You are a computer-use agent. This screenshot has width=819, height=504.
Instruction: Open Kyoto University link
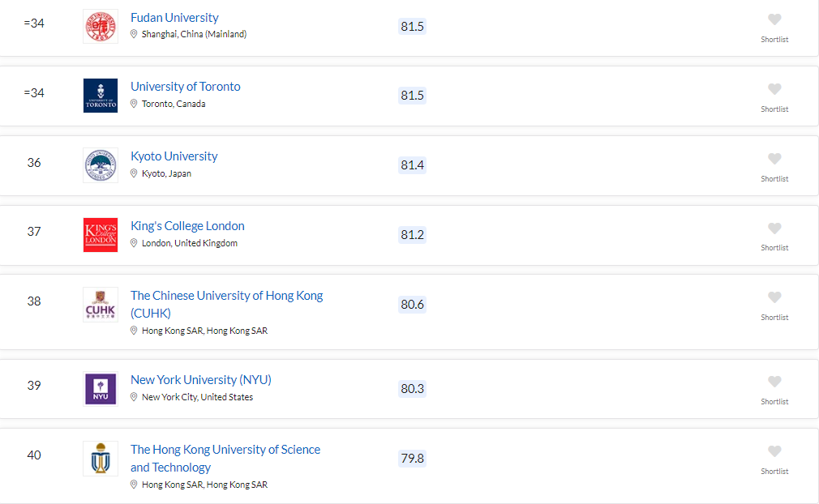174,156
